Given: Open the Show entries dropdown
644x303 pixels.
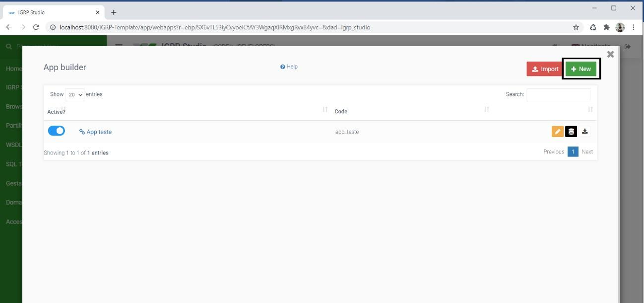Looking at the screenshot, I should pos(74,94).
